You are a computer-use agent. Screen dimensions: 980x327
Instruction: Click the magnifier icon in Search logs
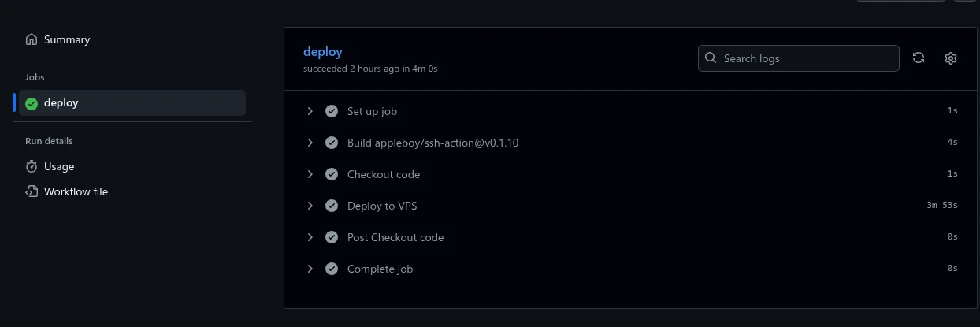pyautogui.click(x=711, y=58)
